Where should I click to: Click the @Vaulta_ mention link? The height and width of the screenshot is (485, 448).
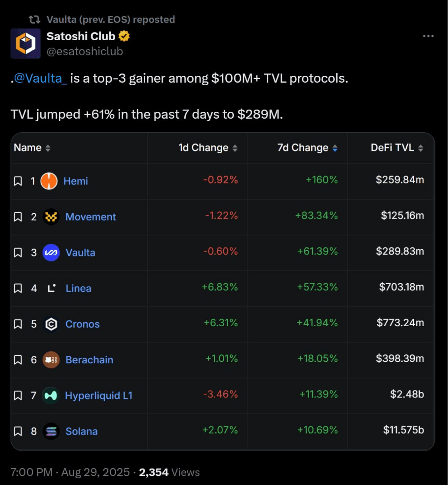tap(41, 78)
